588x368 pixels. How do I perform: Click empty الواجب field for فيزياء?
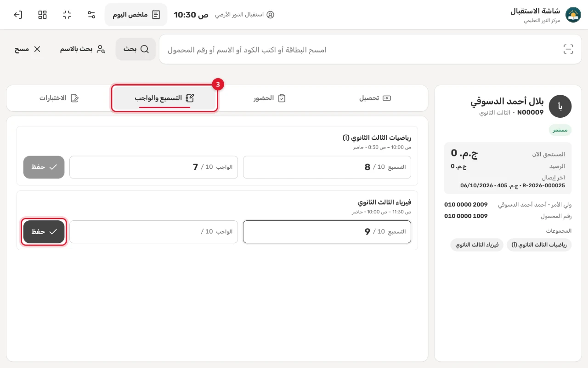(153, 231)
